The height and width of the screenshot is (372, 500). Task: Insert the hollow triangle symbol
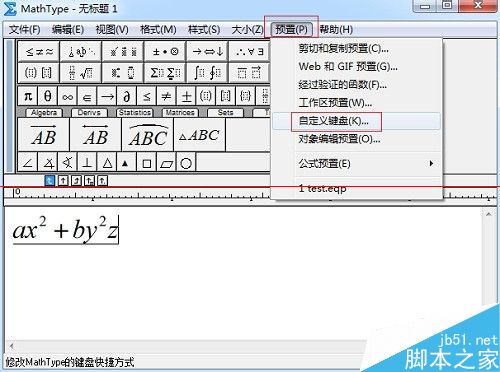(107, 163)
